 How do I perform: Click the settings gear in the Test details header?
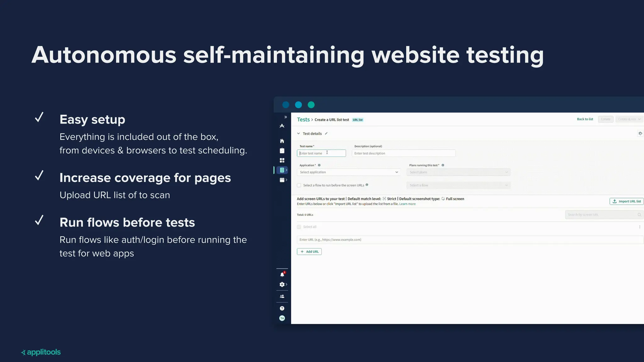click(x=640, y=134)
